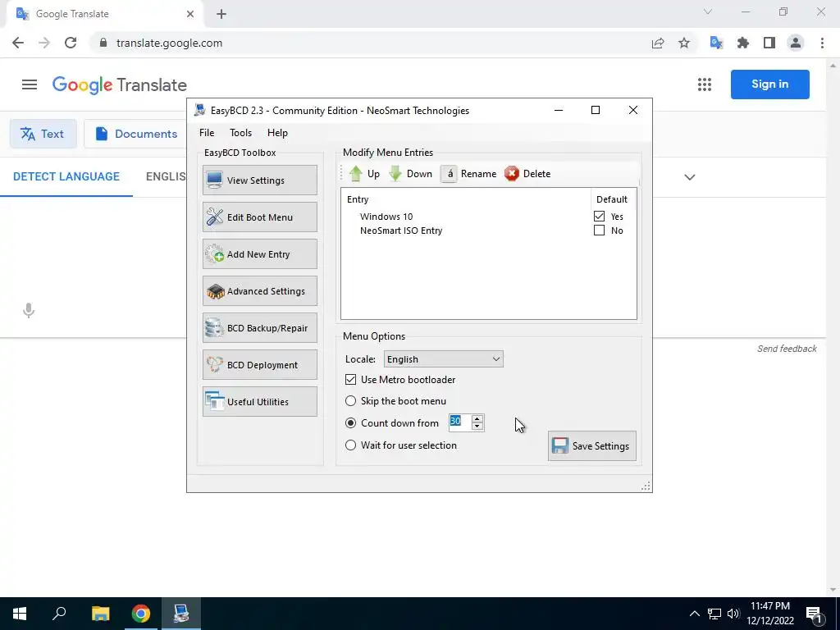
Task: Save Settings in EasyBCD
Action: point(592,445)
